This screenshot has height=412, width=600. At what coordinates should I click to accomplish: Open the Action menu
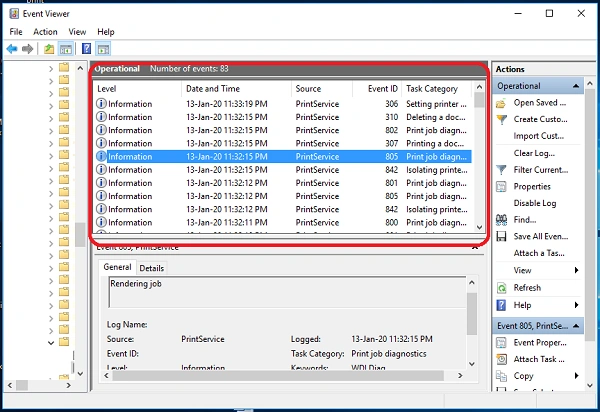(x=45, y=32)
